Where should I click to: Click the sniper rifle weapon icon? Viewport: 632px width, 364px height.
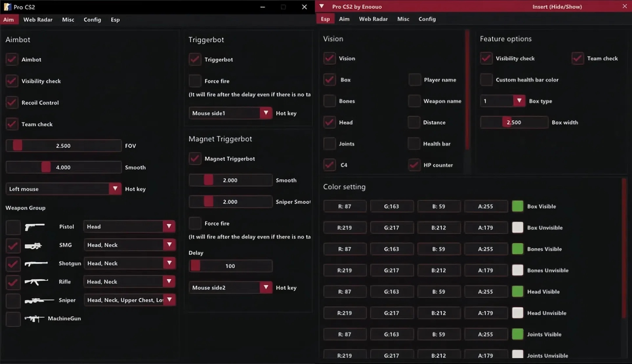[39, 300]
